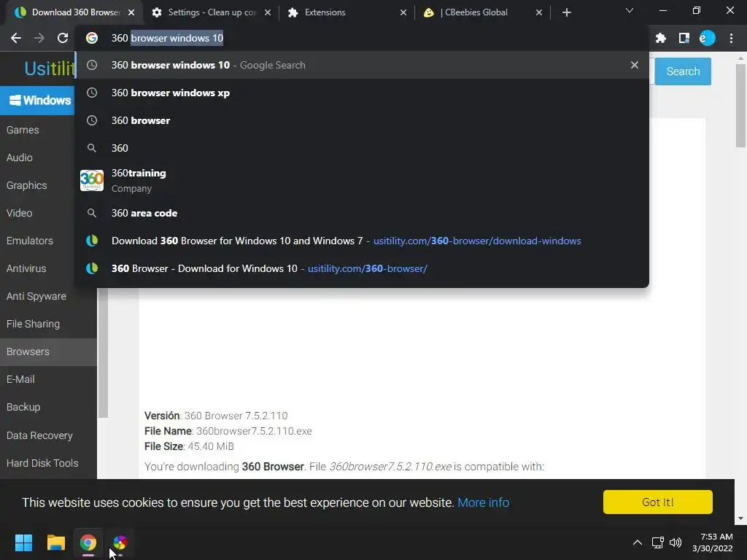747x560 pixels.
Task: Select the plain '360' search suggestion
Action: pos(362,148)
